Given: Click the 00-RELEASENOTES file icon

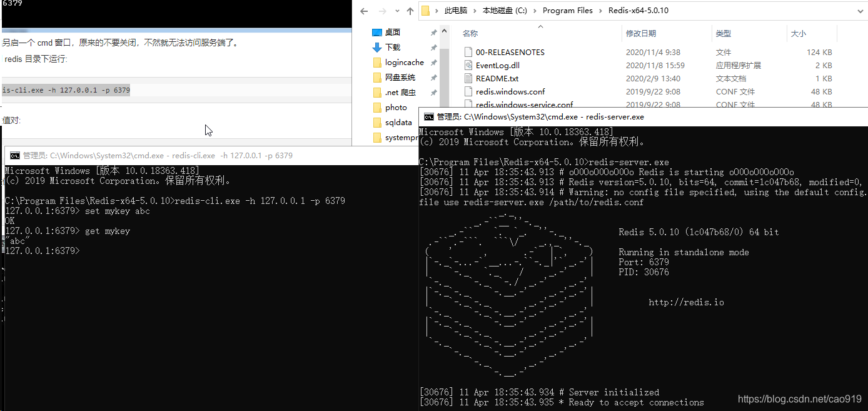Looking at the screenshot, I should click(468, 52).
